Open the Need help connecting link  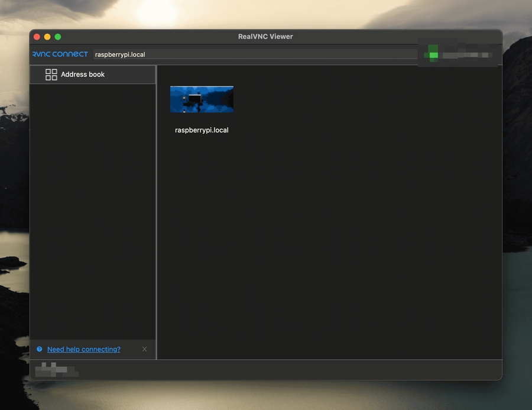tap(83, 349)
